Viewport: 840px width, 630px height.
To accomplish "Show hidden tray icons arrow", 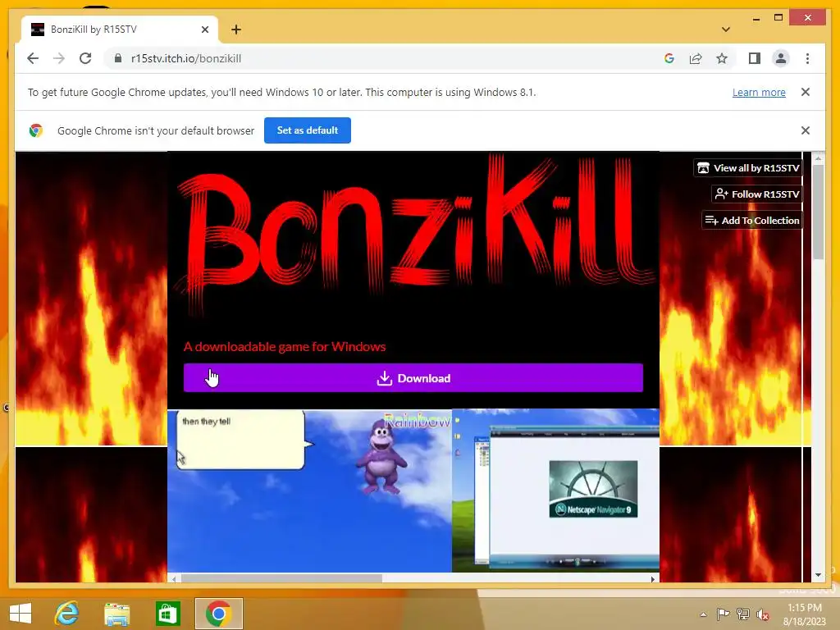I will [703, 614].
